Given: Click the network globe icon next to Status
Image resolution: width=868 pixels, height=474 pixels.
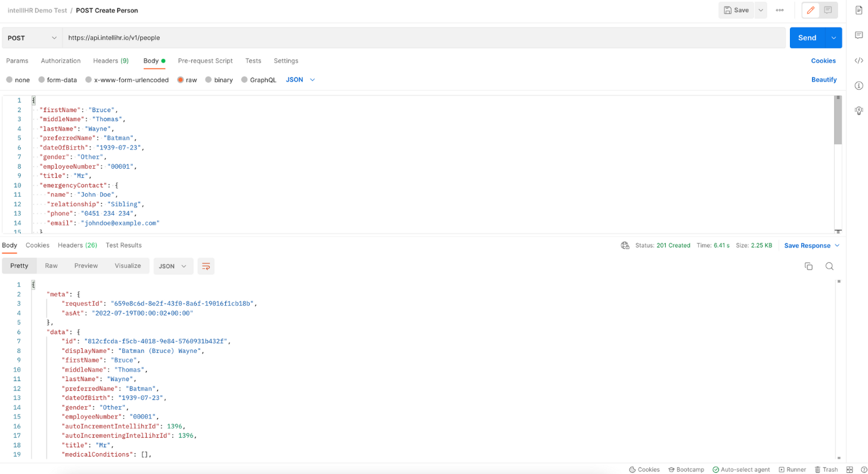Looking at the screenshot, I should [625, 246].
